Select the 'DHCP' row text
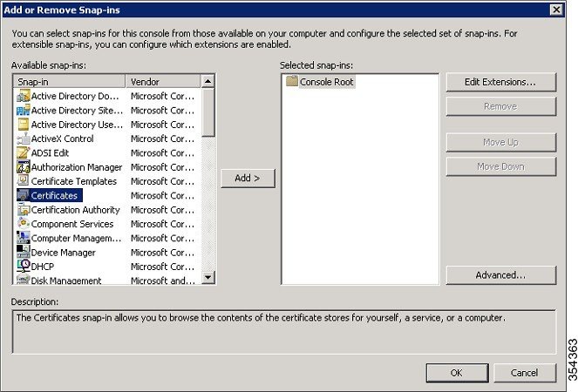Screen dimensions: 578x392 [43, 267]
